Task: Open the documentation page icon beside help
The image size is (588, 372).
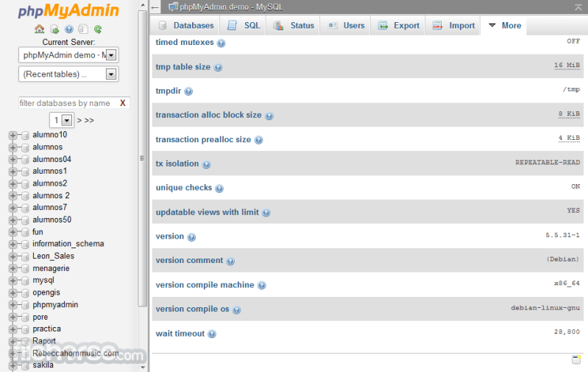Action: click(83, 29)
